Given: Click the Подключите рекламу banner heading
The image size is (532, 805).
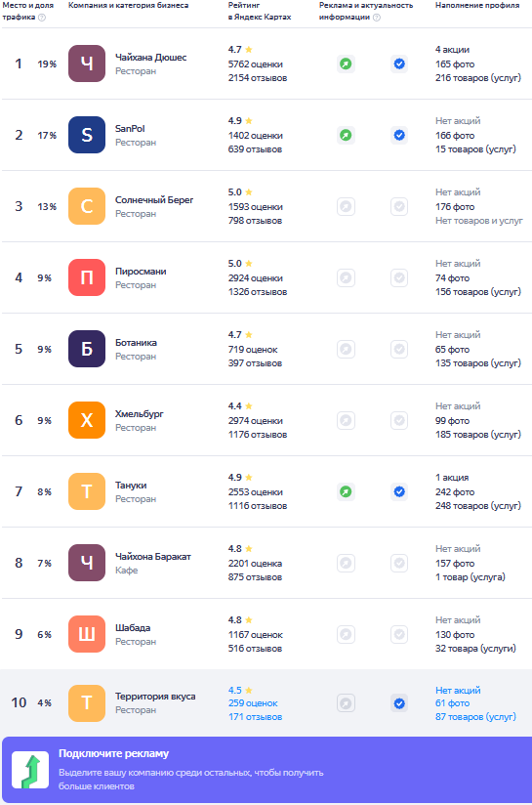Looking at the screenshot, I should tap(113, 753).
